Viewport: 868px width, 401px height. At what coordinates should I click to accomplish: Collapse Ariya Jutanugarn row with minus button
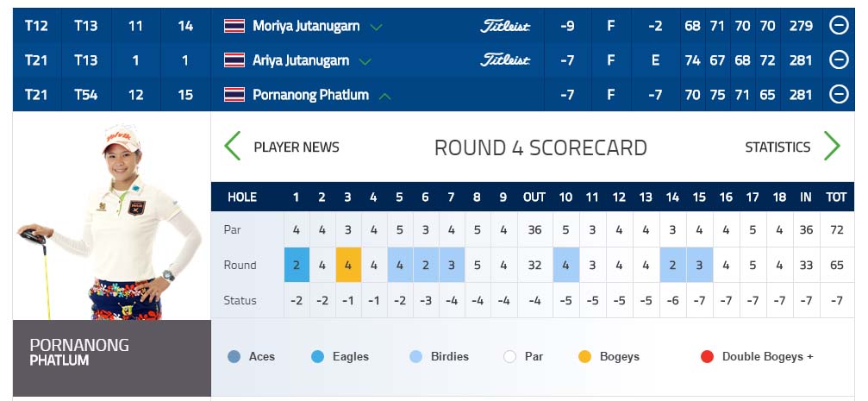click(839, 60)
